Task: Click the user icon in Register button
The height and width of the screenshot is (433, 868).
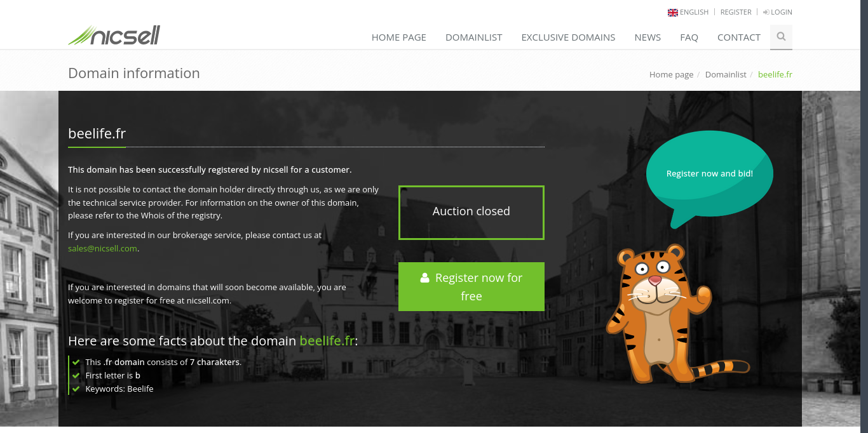Action: (424, 277)
